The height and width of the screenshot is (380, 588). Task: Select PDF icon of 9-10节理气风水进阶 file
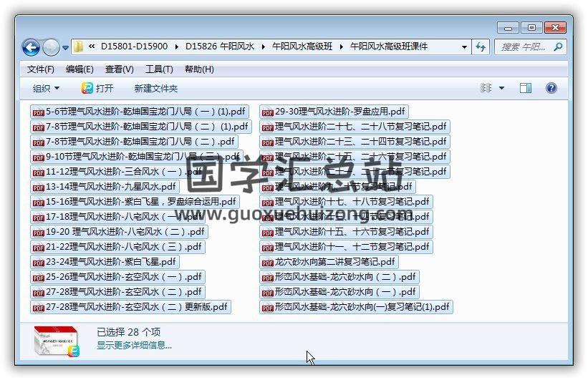(x=38, y=157)
